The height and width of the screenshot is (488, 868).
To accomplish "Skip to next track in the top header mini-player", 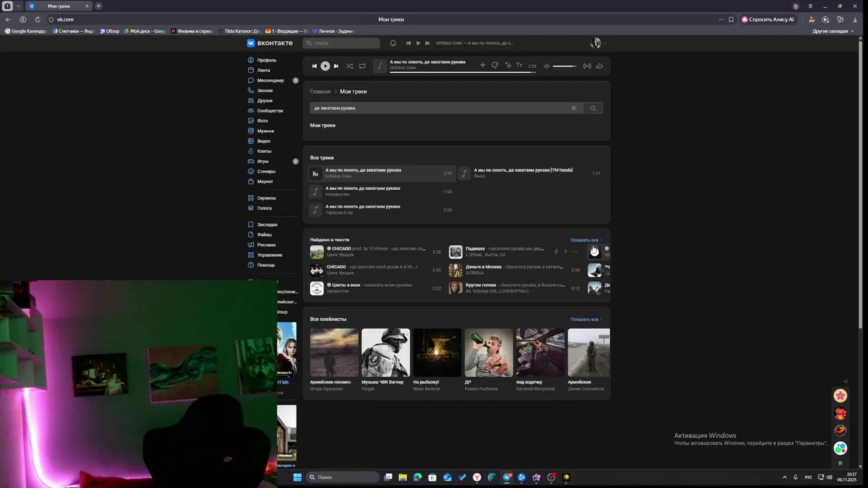I will click(427, 43).
